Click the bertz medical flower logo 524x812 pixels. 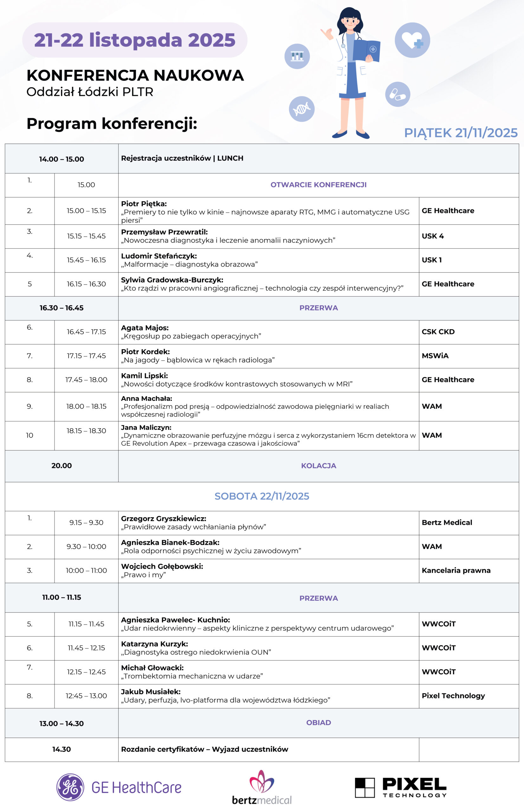[x=262, y=781]
